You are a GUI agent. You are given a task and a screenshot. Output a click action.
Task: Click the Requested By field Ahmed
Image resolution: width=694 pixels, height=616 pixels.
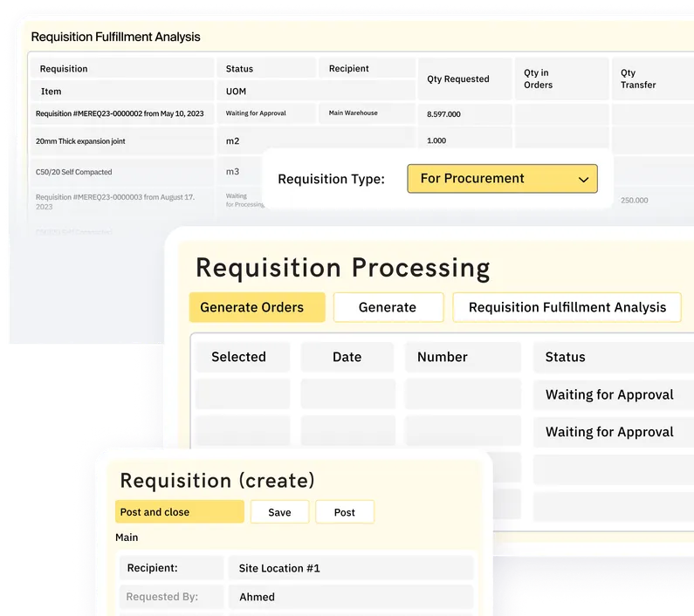point(351,597)
